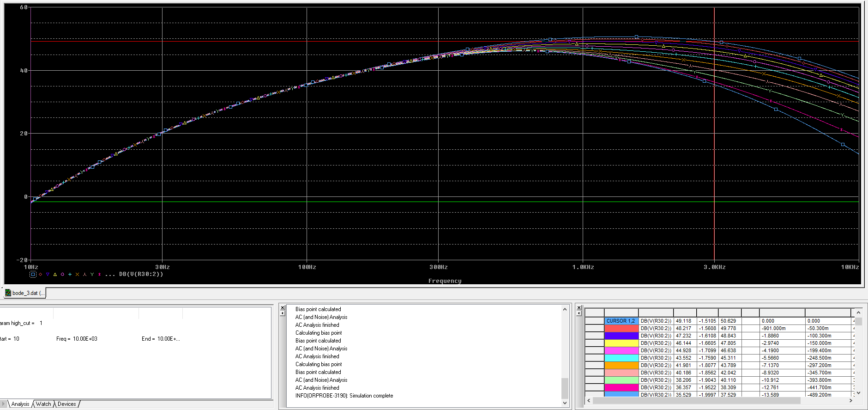
Task: Click the yellow triangle trace symbol in legend
Action: coord(55,275)
